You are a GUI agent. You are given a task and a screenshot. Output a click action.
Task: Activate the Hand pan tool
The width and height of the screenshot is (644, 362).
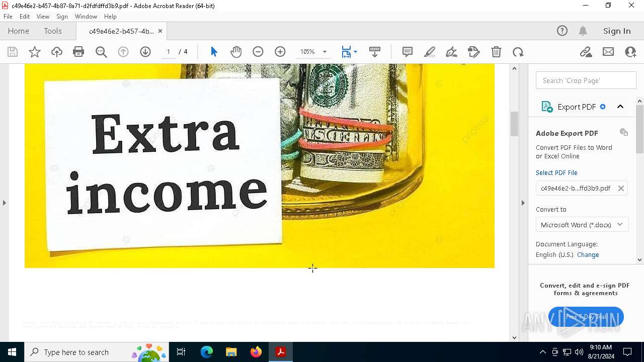click(236, 52)
